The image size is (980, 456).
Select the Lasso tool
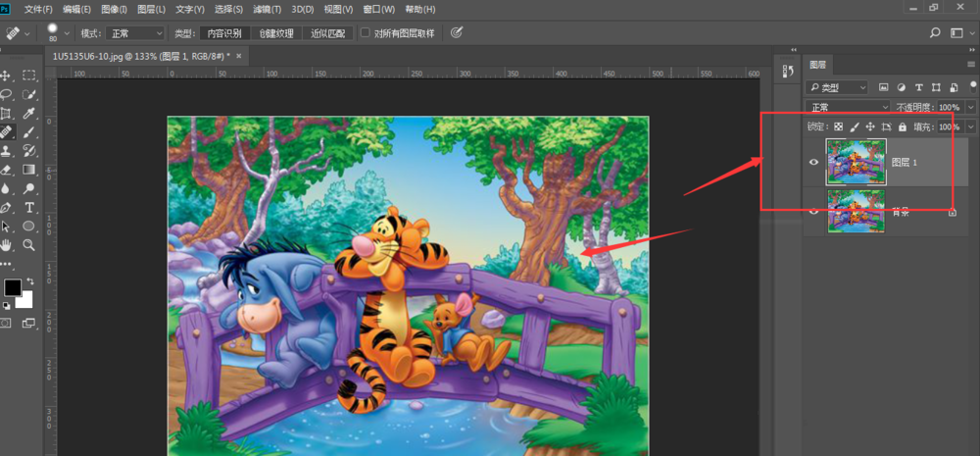(x=6, y=94)
